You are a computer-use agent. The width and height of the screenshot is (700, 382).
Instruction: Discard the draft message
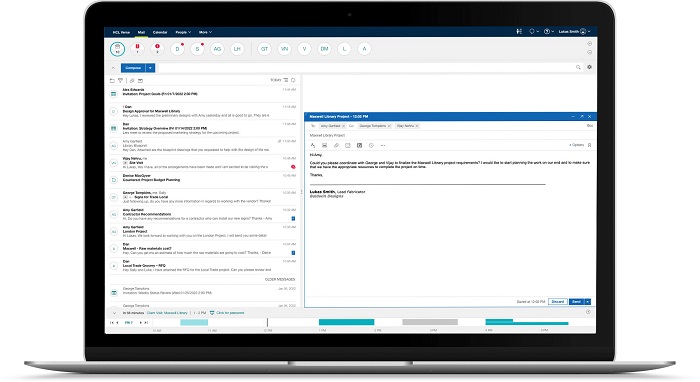(558, 302)
